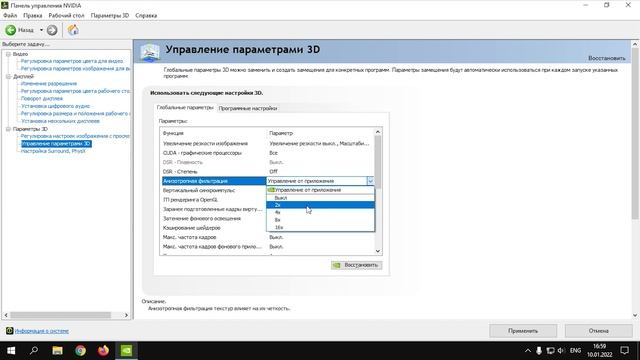The image size is (640, 360).
Task: Open the notification center icon
Action: 624,351
